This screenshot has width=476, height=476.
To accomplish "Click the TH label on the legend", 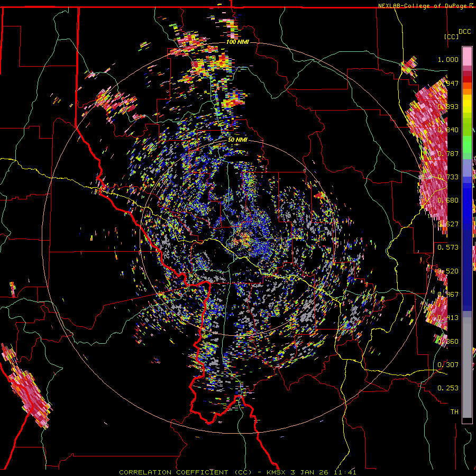I will tap(454, 411).
